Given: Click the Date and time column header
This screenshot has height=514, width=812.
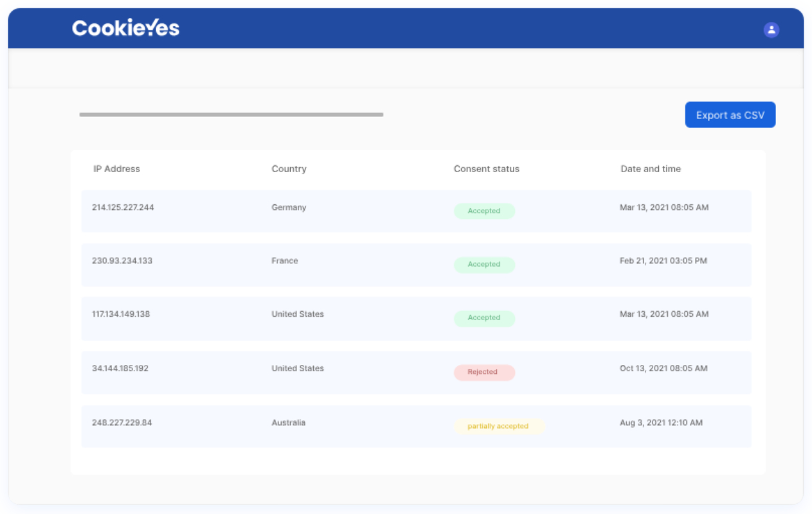Looking at the screenshot, I should 651,169.
